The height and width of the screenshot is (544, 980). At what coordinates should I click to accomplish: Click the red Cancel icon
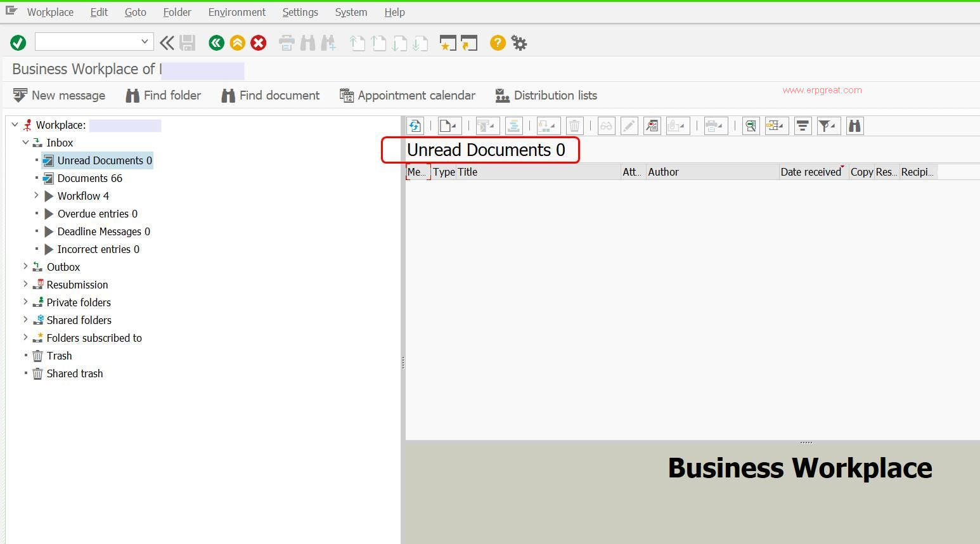[x=258, y=42]
